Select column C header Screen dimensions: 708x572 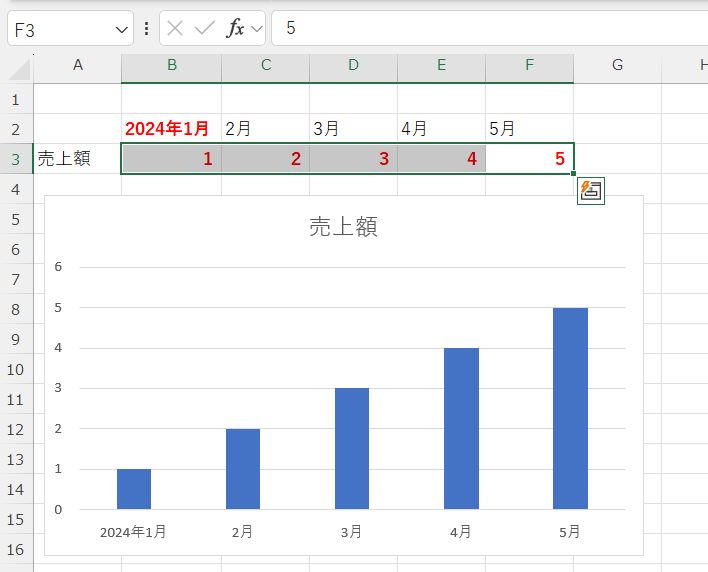point(266,65)
